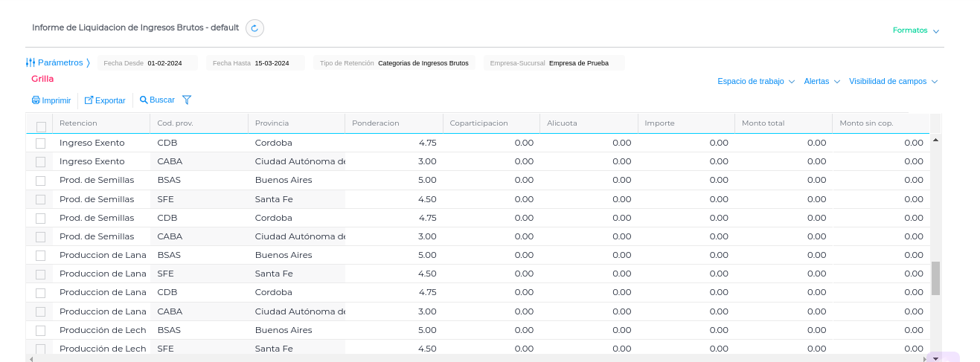Click the Tipo de Retención parameter chip
980x362 pixels.
(394, 63)
